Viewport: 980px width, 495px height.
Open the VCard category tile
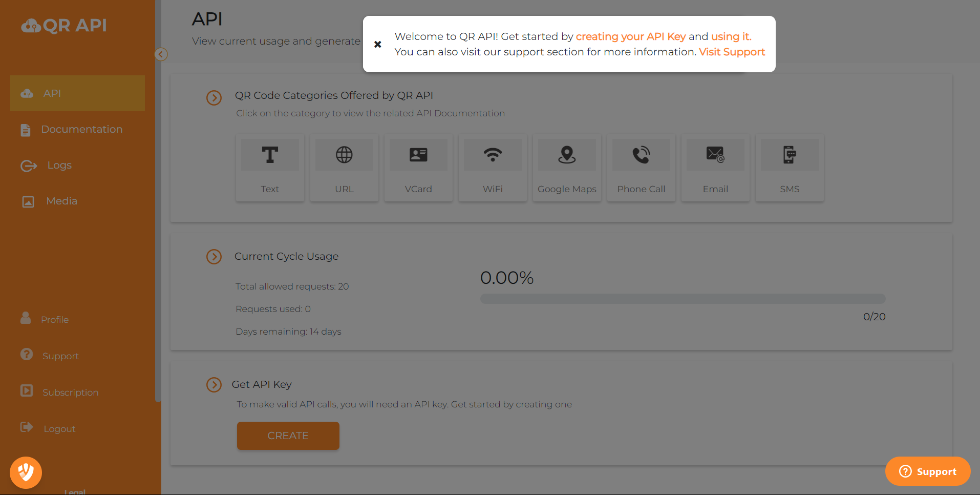point(418,168)
